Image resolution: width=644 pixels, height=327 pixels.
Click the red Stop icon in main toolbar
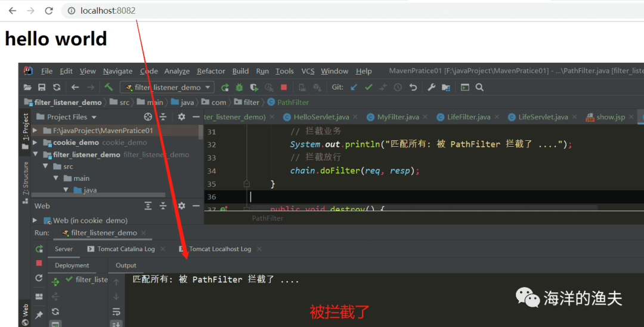284,87
